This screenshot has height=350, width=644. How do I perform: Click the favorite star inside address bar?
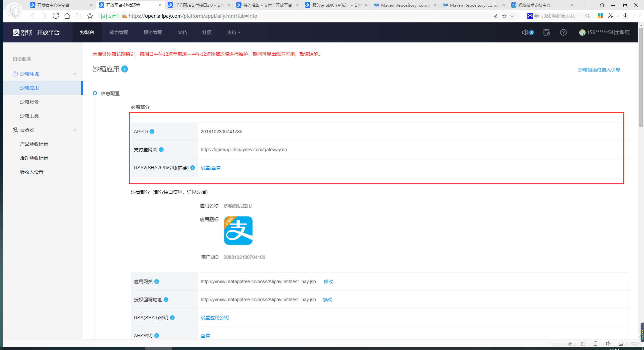(x=504, y=16)
